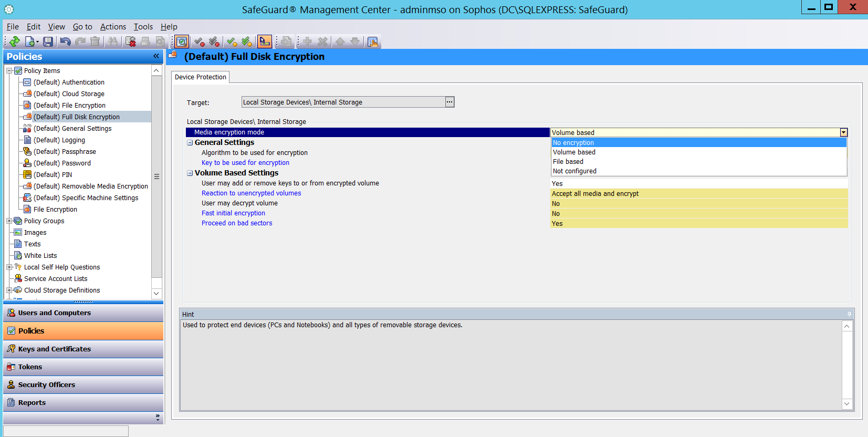This screenshot has width=868, height=437.
Task: Choose 'File based' encryption option
Action: tap(699, 162)
